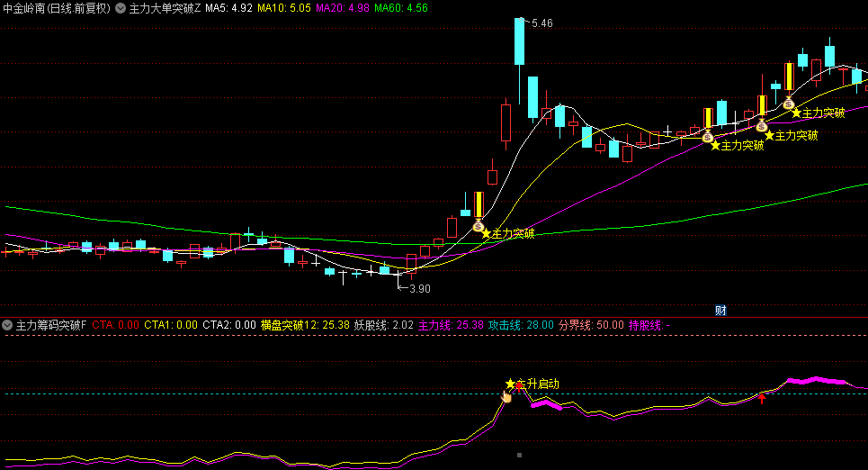This screenshot has height=470, width=868.
Task: Click the rightmost money bag signal icon
Action: [x=788, y=103]
